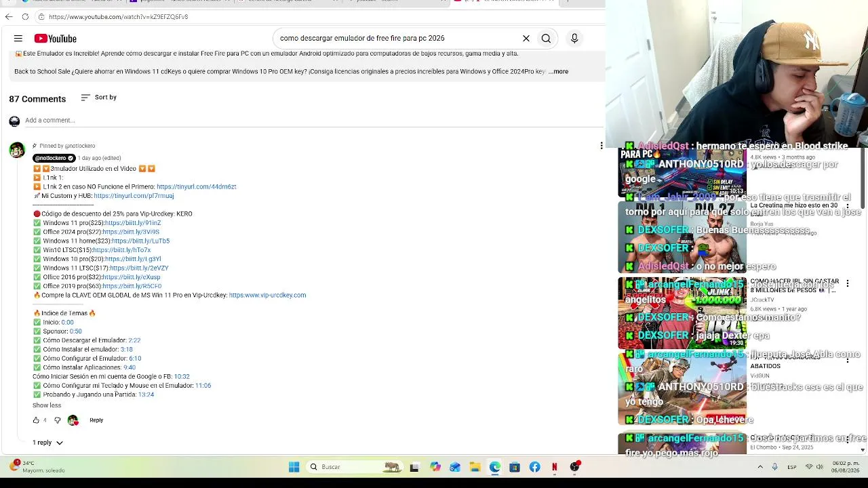The height and width of the screenshot is (488, 868).
Task: Open the www.vip-urcdkey.com link
Action: pyautogui.click(x=267, y=295)
